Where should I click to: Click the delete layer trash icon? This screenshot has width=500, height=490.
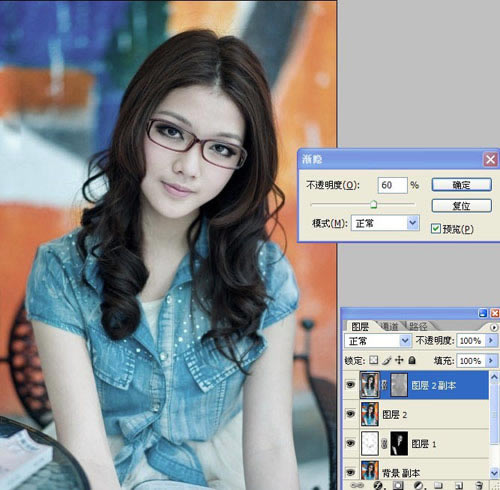(x=479, y=485)
